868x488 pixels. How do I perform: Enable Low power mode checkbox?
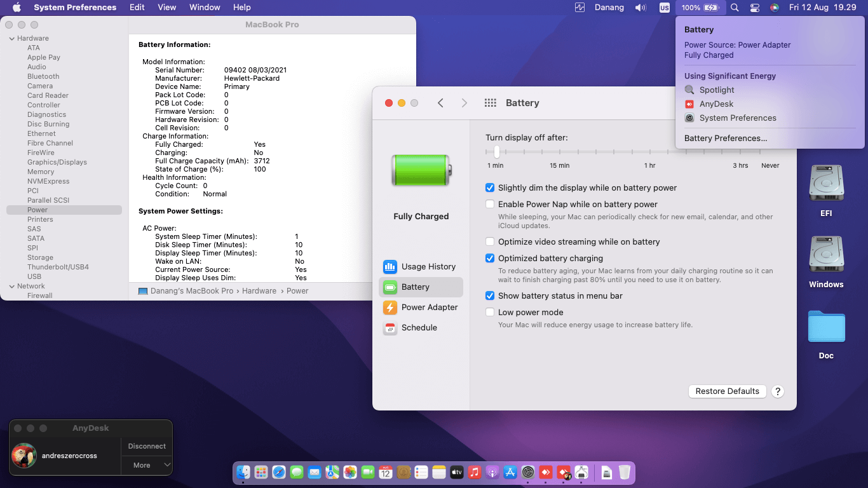[x=490, y=313]
